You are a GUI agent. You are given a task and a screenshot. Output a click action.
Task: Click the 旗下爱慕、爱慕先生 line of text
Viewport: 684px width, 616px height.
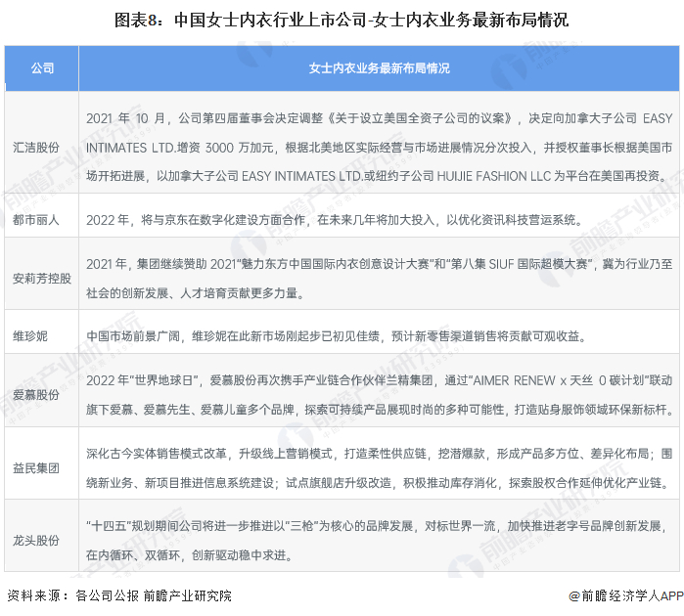pyautogui.click(x=380, y=410)
